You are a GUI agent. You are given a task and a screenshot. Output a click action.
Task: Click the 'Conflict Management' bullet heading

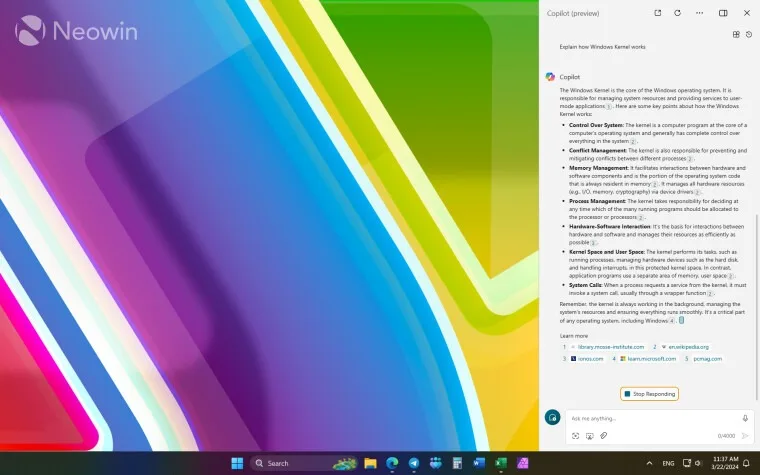(598, 151)
